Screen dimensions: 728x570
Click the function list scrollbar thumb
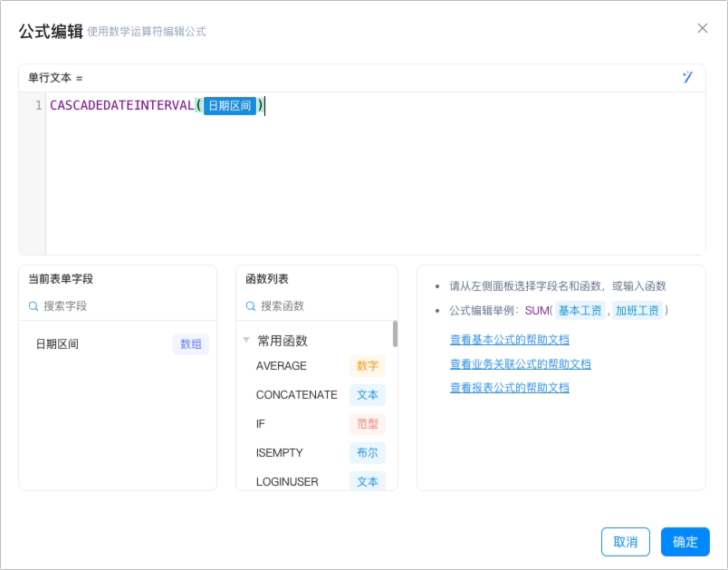click(395, 333)
